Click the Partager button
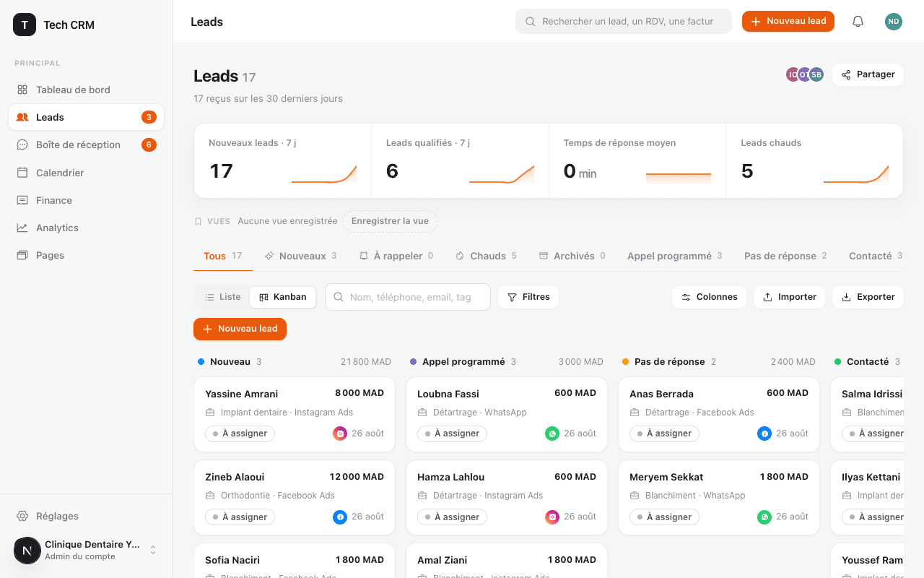The image size is (924, 578). [868, 74]
